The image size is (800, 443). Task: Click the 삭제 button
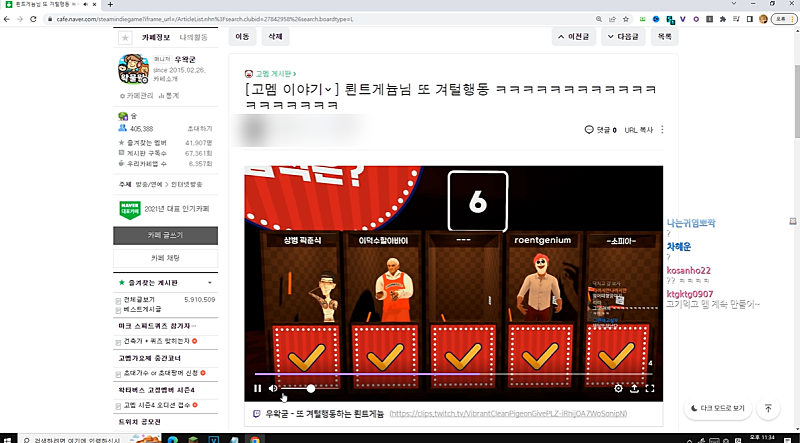click(x=276, y=37)
